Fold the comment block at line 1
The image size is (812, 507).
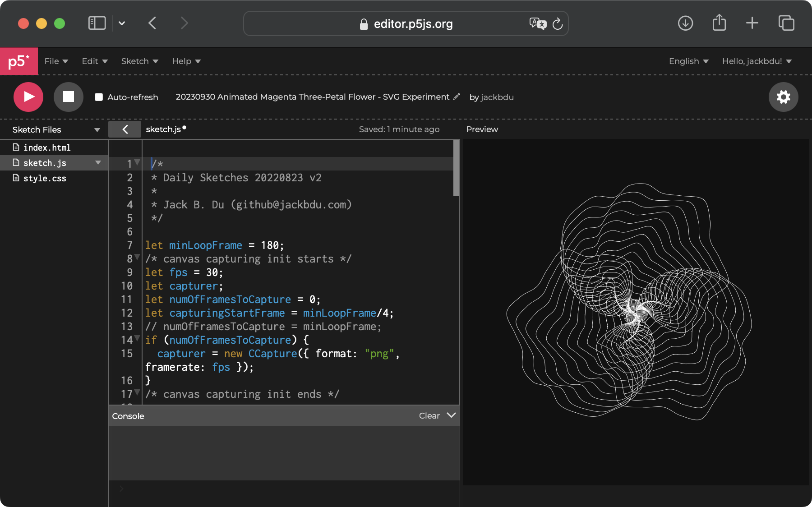[x=137, y=162]
